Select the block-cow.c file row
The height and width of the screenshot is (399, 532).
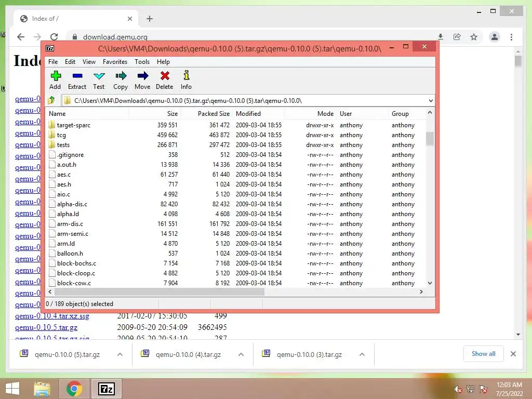236,283
